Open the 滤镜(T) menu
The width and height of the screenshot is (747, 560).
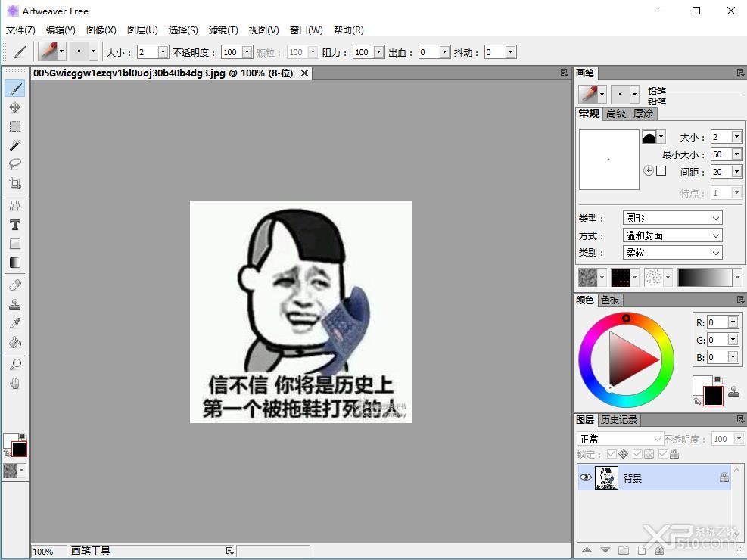[x=223, y=30]
